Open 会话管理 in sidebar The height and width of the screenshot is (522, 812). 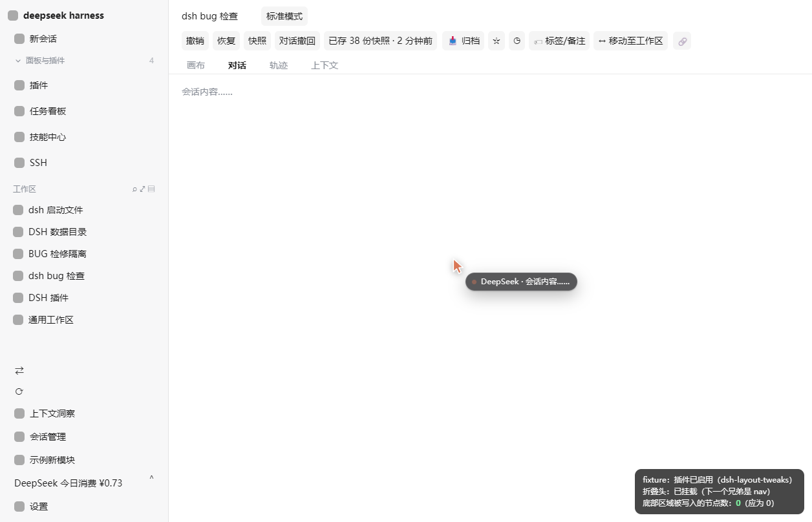[x=84, y=437]
